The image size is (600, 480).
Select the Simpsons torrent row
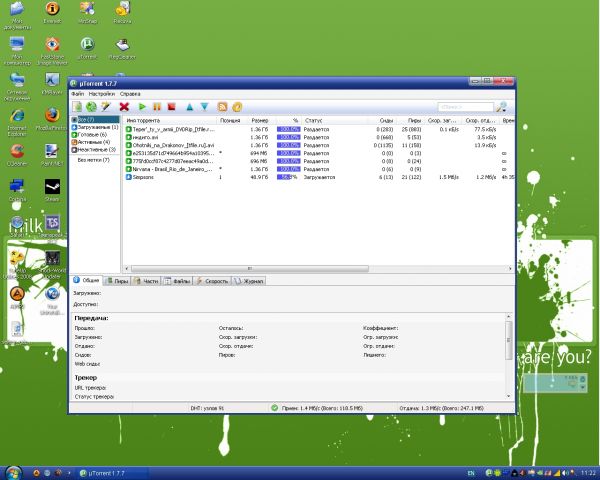pyautogui.click(x=144, y=176)
